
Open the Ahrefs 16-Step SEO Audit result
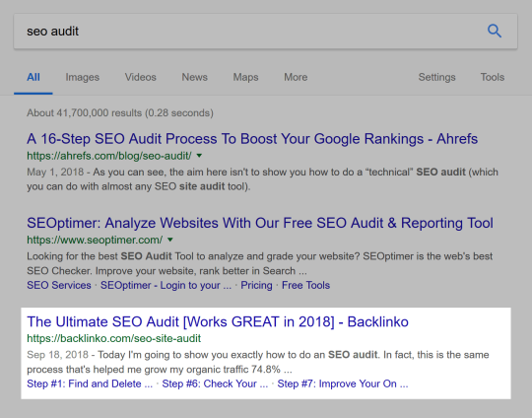tap(252, 139)
